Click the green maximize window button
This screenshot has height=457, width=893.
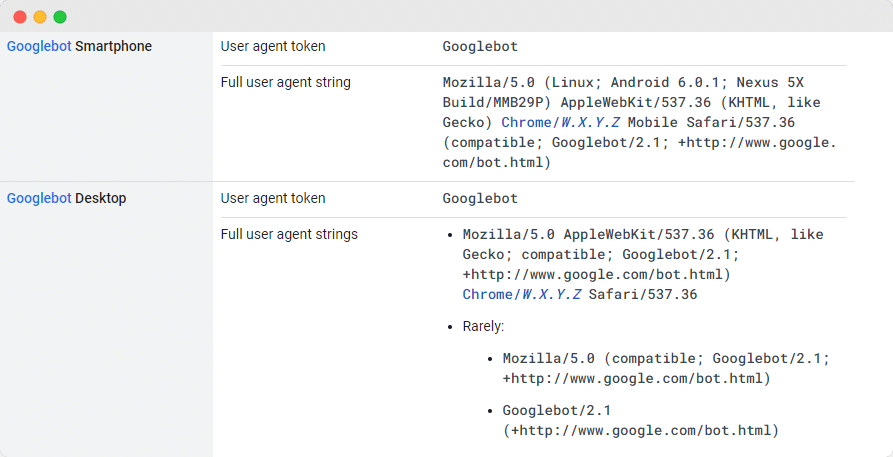coord(60,17)
